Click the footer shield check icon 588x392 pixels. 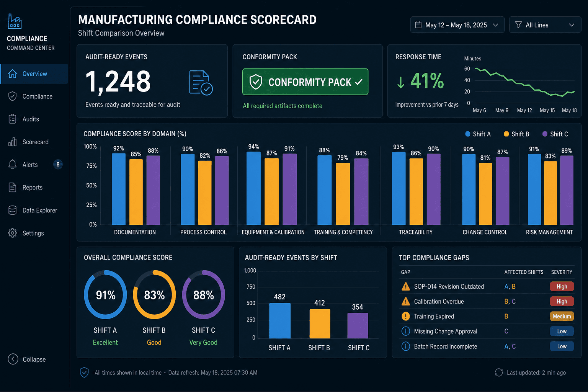click(x=84, y=372)
